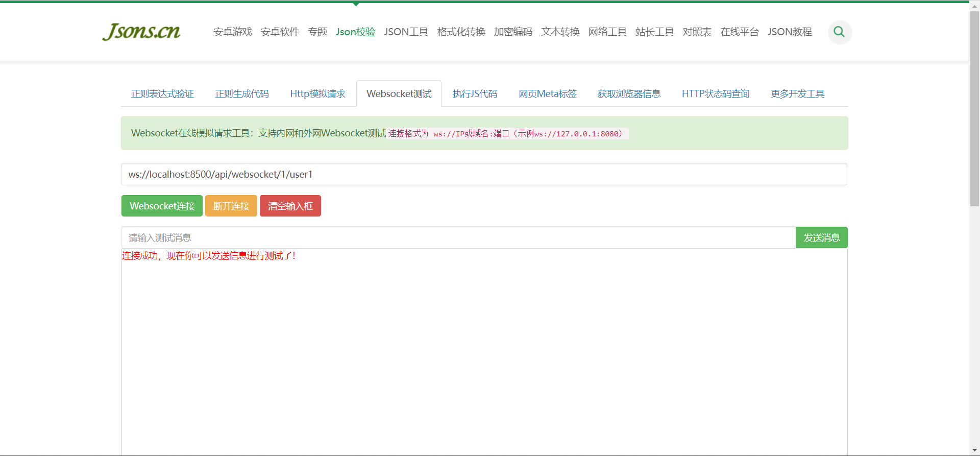Open the 加密编码 navigation menu
The width and height of the screenshot is (980, 456).
point(513,32)
